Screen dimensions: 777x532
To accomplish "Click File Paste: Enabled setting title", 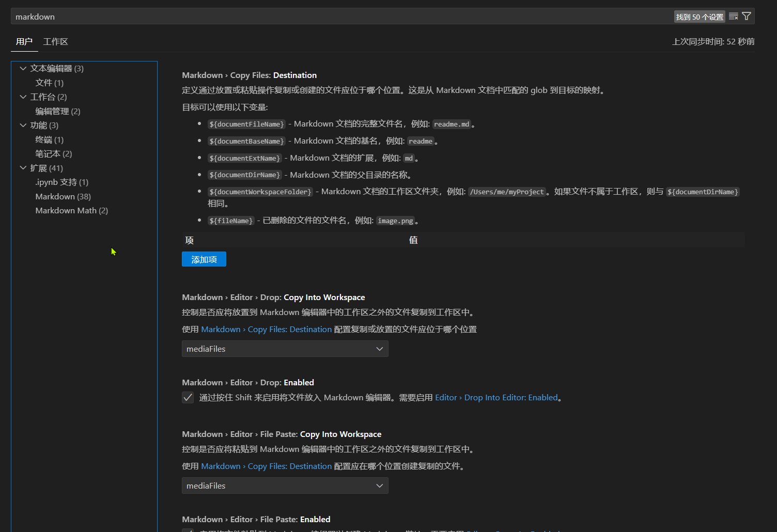I will coord(256,519).
